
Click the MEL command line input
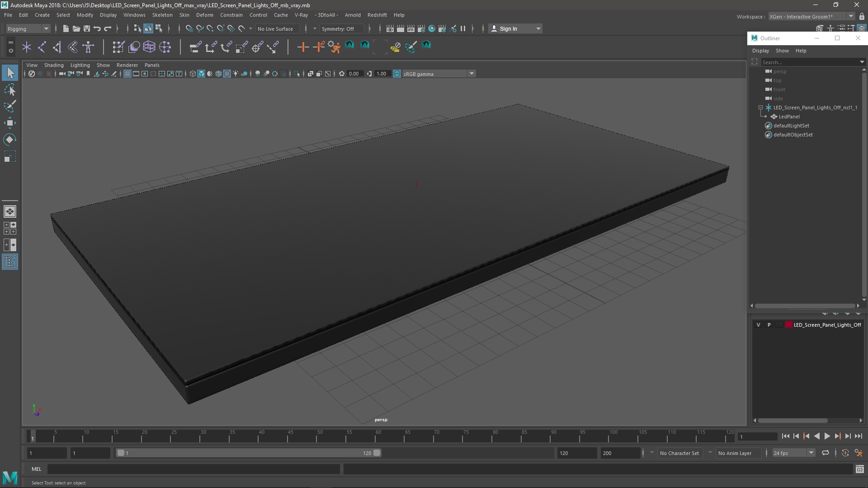coord(193,469)
